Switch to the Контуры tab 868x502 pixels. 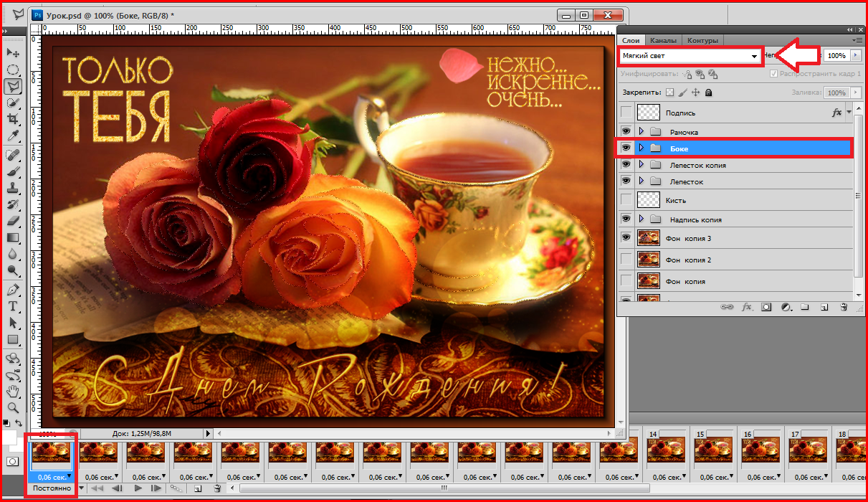[702, 40]
